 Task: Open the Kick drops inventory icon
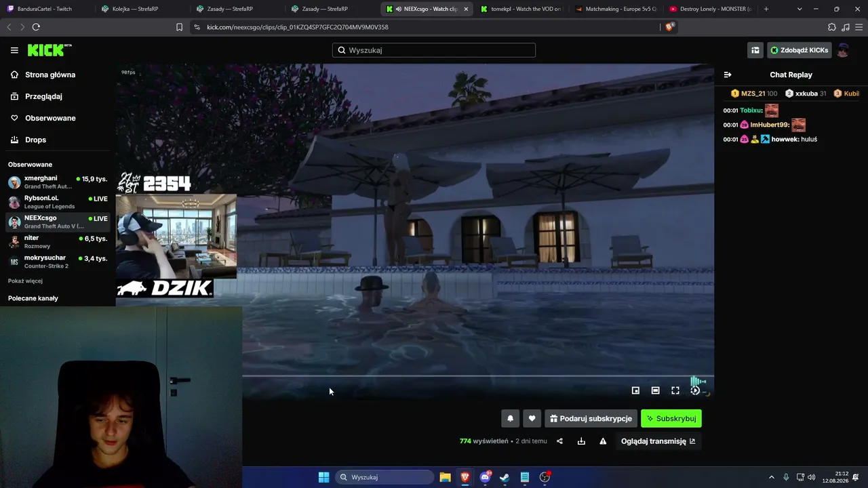tap(755, 50)
